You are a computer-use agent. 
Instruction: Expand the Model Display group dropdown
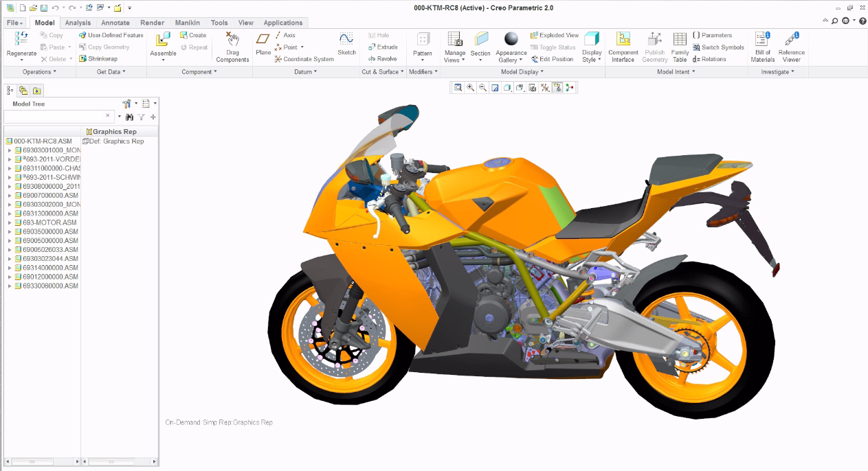tap(522, 71)
